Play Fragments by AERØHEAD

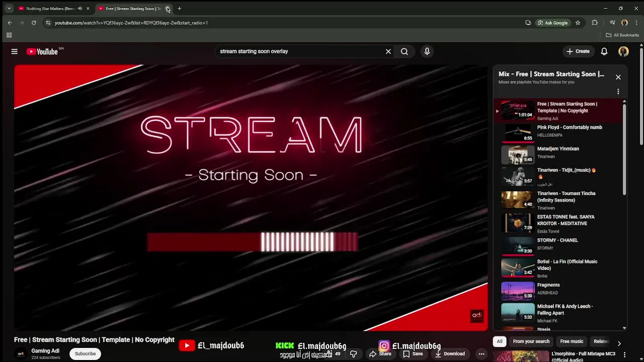click(x=558, y=290)
